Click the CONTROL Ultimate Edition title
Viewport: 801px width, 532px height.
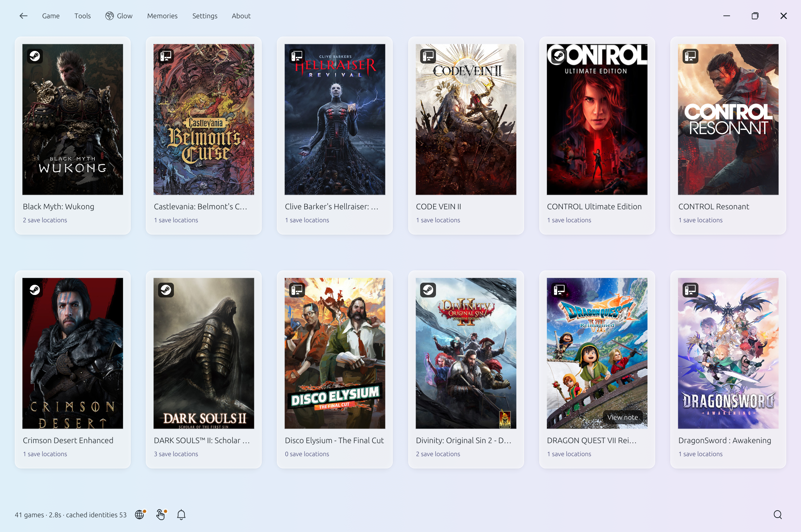(594, 206)
